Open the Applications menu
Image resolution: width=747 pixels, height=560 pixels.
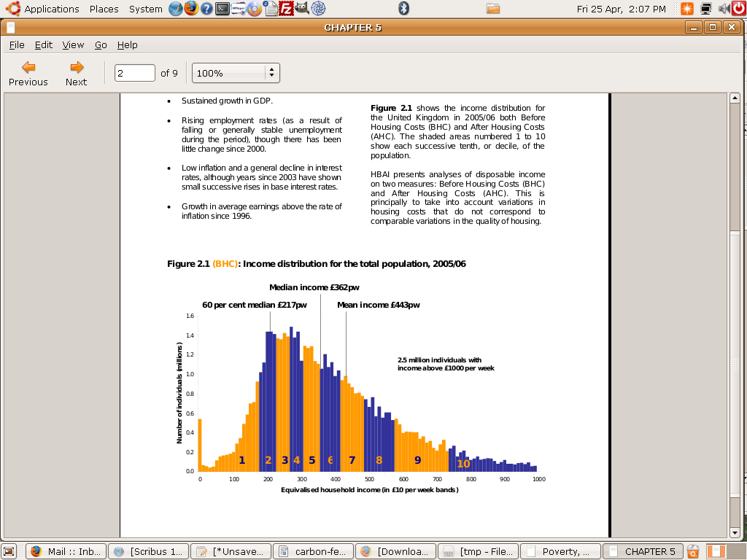coord(51,9)
